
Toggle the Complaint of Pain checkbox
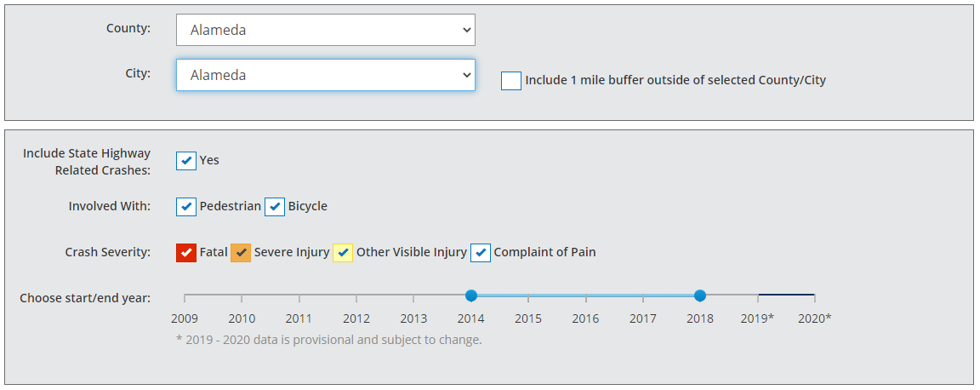coord(481,253)
